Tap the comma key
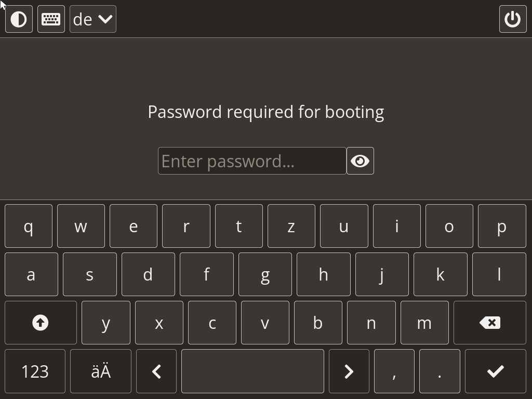Viewport: 532px width, 399px height. pyautogui.click(x=394, y=371)
